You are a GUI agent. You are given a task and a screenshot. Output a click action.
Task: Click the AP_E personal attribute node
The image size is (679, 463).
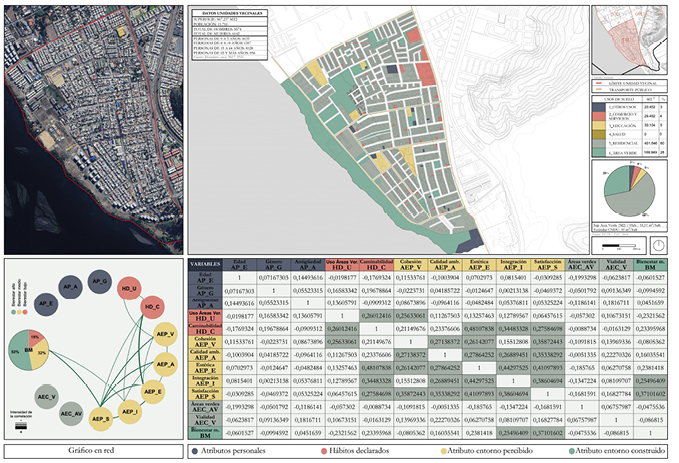[x=47, y=302]
